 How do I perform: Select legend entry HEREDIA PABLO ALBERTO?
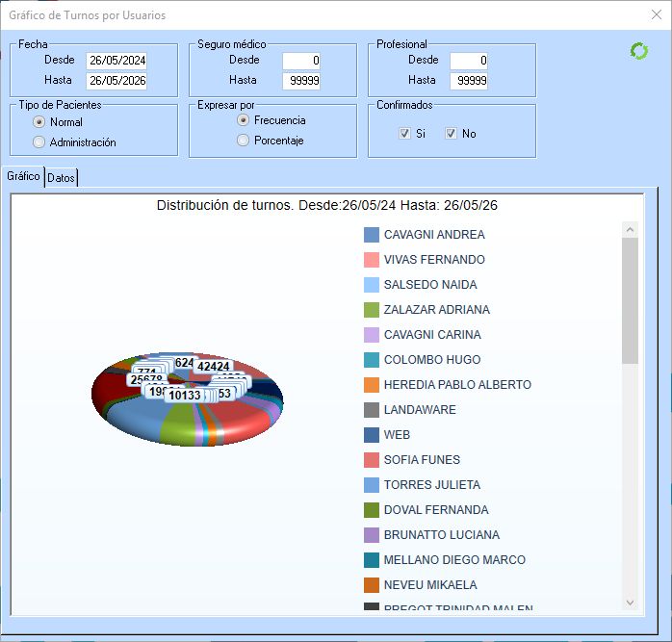457,385
